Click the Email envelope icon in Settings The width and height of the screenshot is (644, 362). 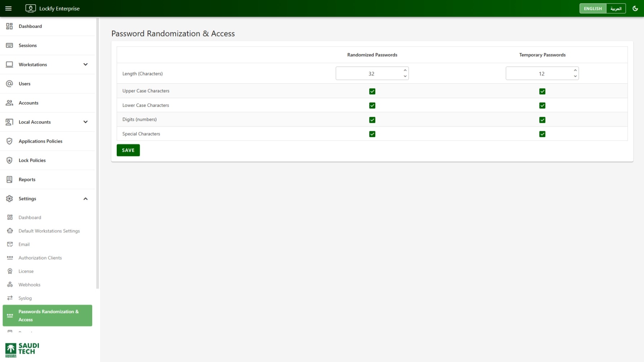coord(10,244)
